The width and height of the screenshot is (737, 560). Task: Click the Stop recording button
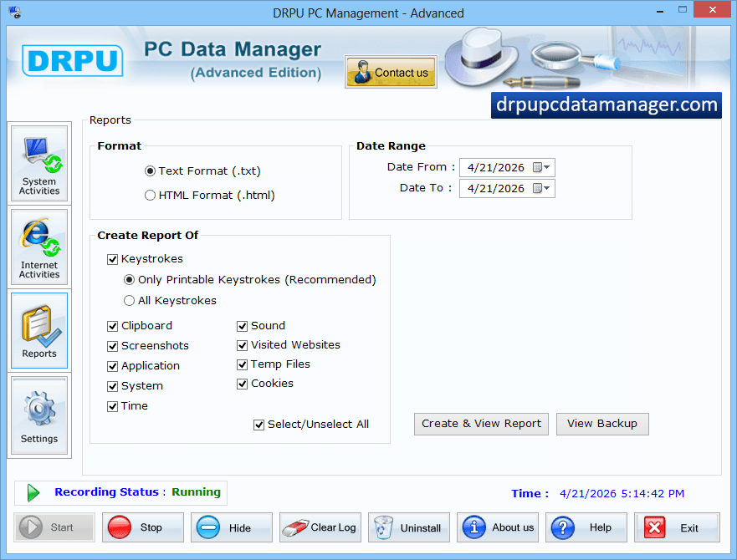[143, 527]
